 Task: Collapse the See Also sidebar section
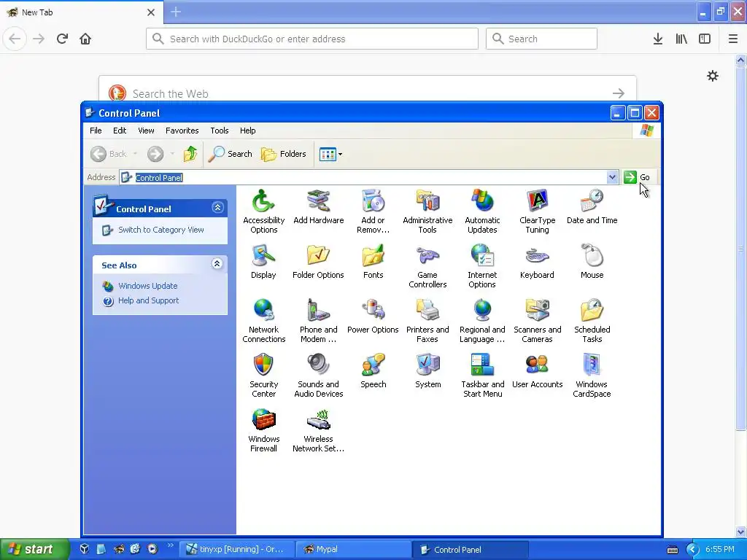coord(217,264)
